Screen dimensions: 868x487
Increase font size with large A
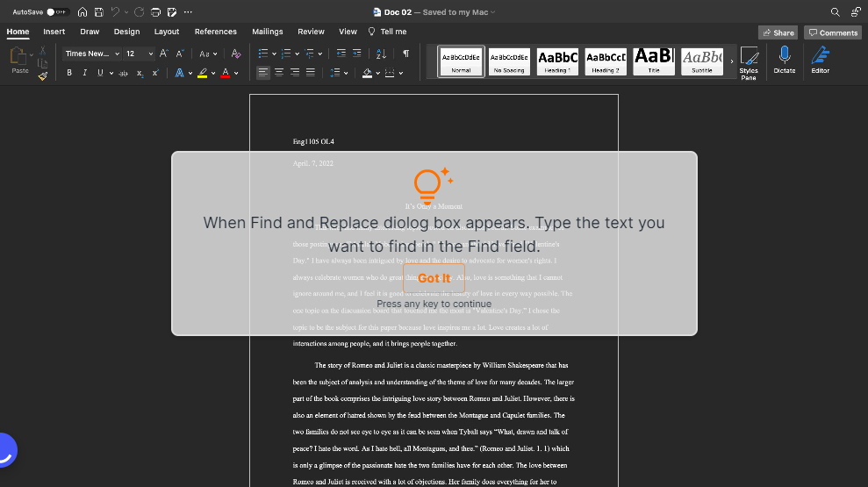[x=164, y=54]
